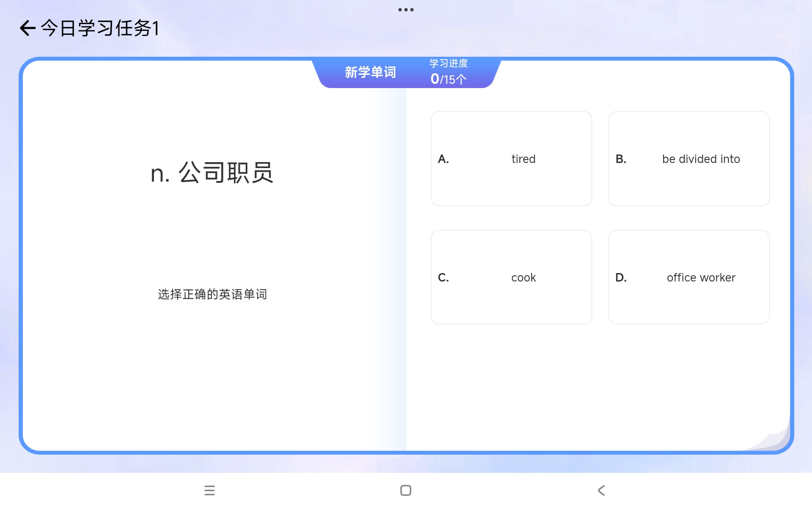Click the 'A.' option letter
Image resolution: width=812 pixels, height=508 pixels.
coord(443,159)
